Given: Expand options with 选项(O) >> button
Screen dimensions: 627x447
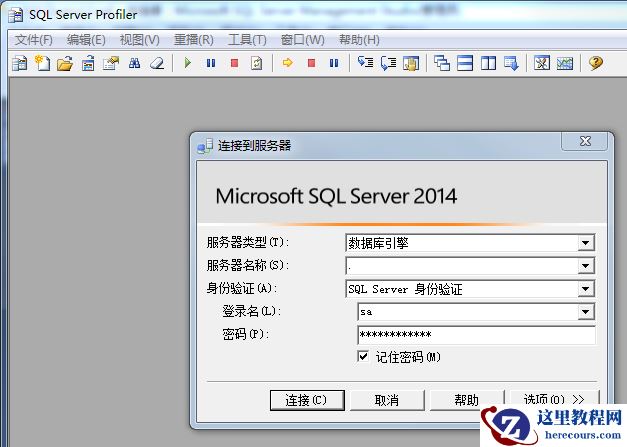Looking at the screenshot, I should pyautogui.click(x=554, y=399).
